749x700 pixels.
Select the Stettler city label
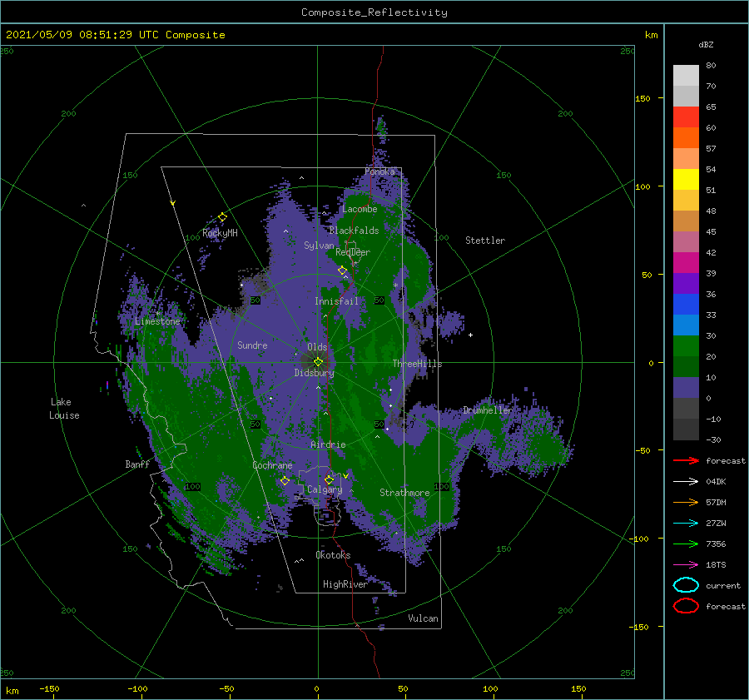(485, 241)
